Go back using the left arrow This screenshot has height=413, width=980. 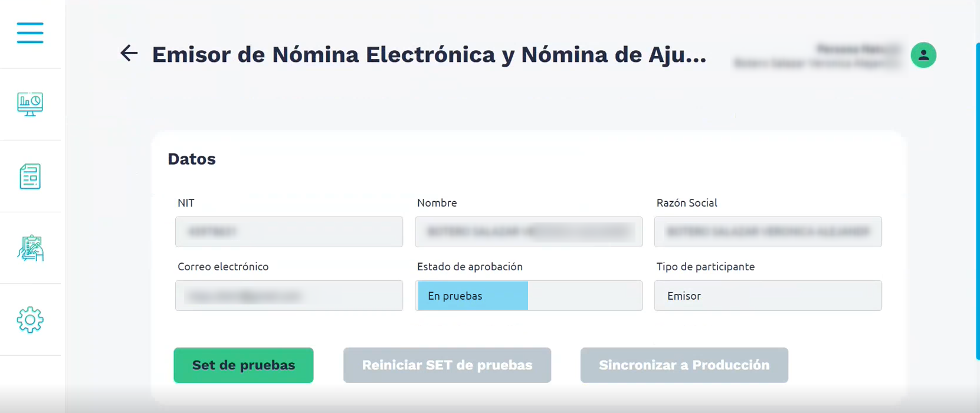tap(129, 54)
